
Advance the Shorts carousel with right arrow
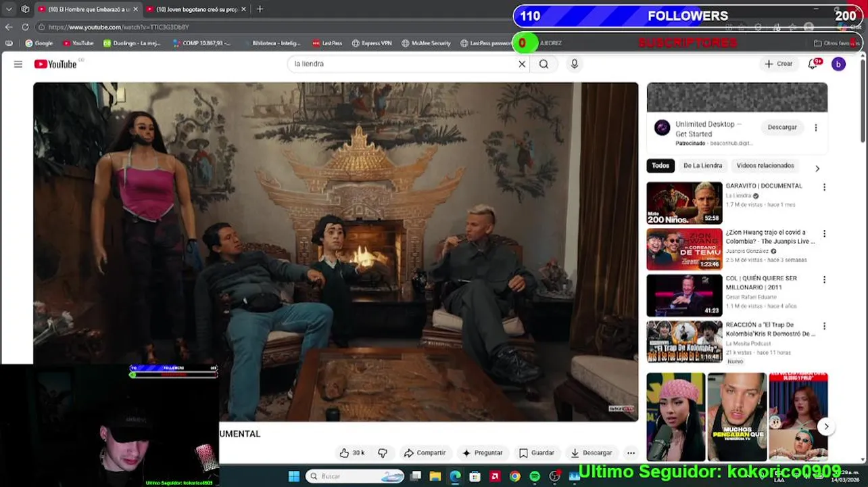pos(826,427)
